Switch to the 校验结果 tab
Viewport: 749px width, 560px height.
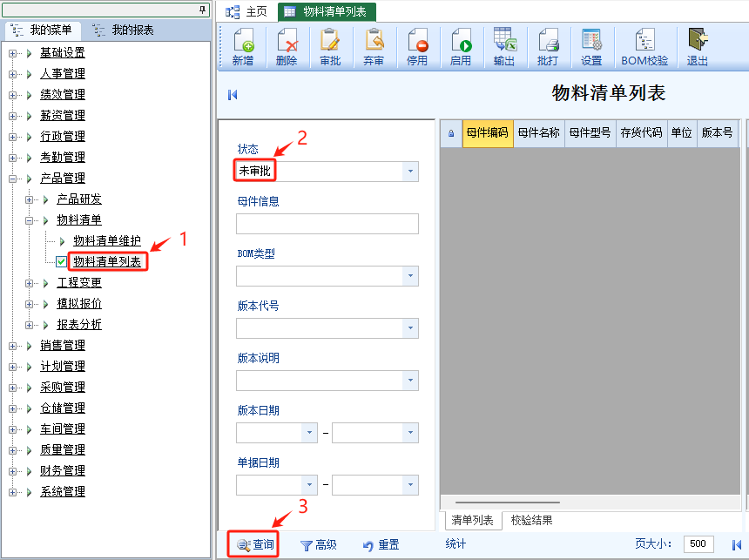click(531, 521)
